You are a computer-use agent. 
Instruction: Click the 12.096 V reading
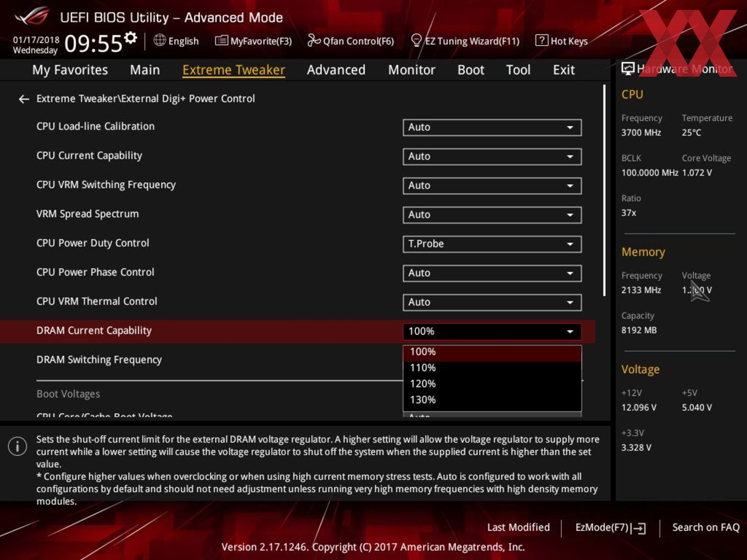tap(639, 407)
